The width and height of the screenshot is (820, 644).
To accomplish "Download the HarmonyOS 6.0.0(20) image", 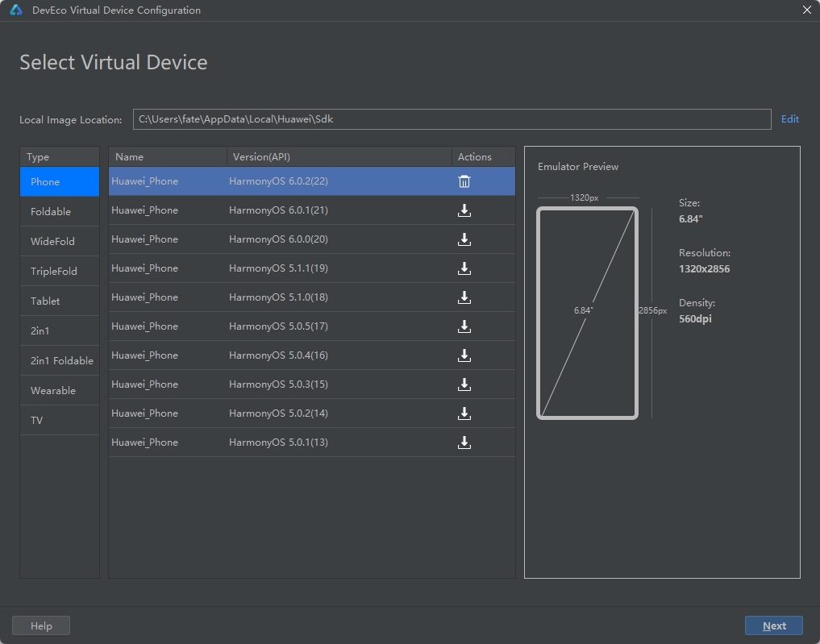I will tap(464, 239).
